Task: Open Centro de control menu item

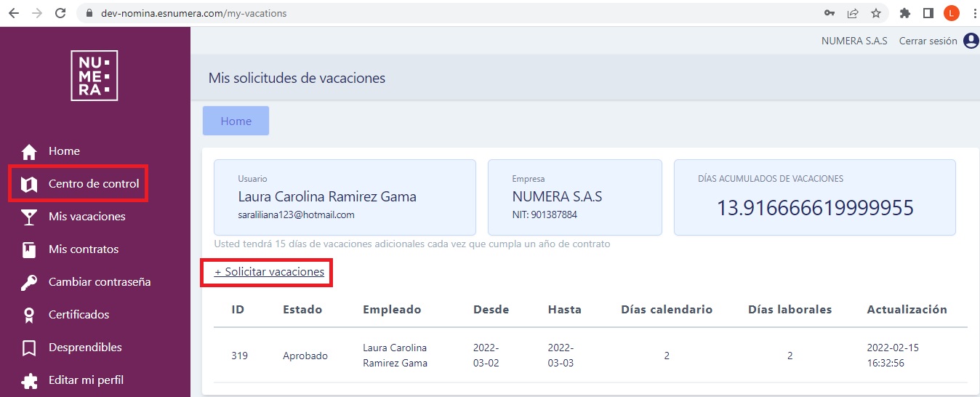Action: click(95, 184)
